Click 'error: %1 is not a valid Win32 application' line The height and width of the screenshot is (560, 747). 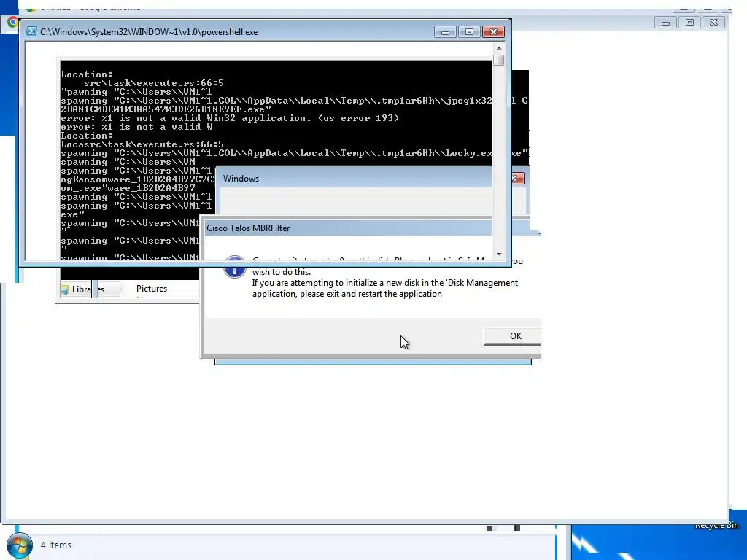pyautogui.click(x=230, y=118)
